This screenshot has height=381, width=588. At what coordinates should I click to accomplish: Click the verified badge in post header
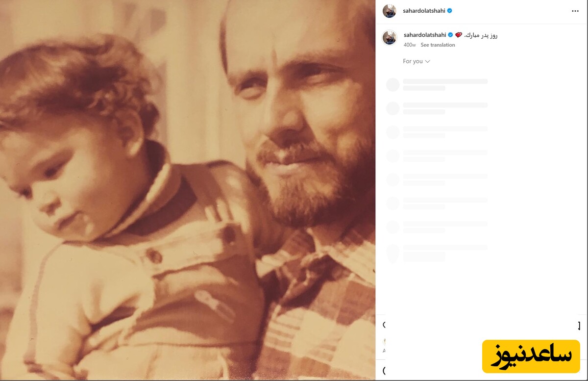(x=449, y=11)
